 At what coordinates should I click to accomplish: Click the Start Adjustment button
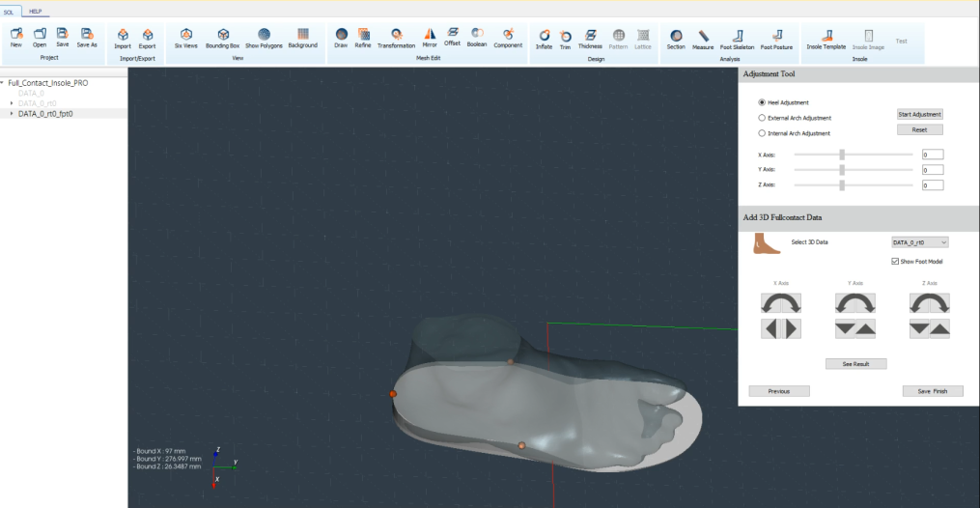point(919,115)
